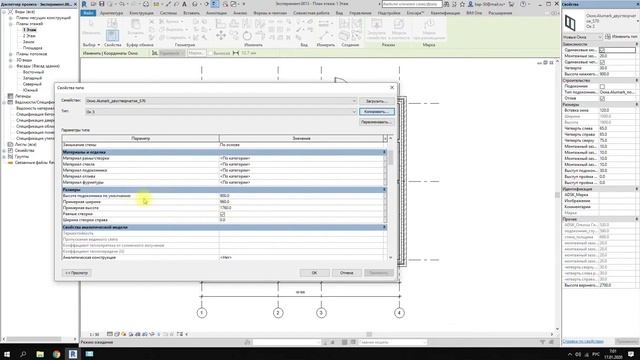Toggle the second 'Одинаковые' checkbox under Зависимости

pyautogui.click(x=602, y=62)
